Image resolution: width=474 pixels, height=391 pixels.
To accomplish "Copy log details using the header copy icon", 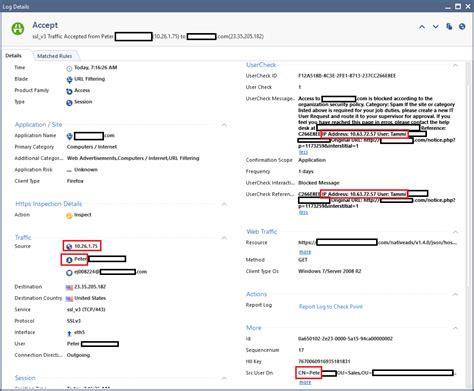I will click(x=449, y=26).
